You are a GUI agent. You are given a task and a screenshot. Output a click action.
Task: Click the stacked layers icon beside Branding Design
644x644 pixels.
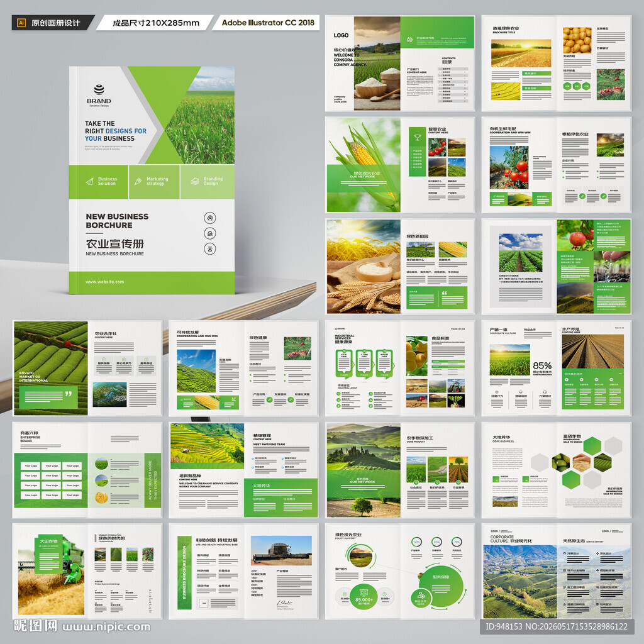(x=195, y=181)
